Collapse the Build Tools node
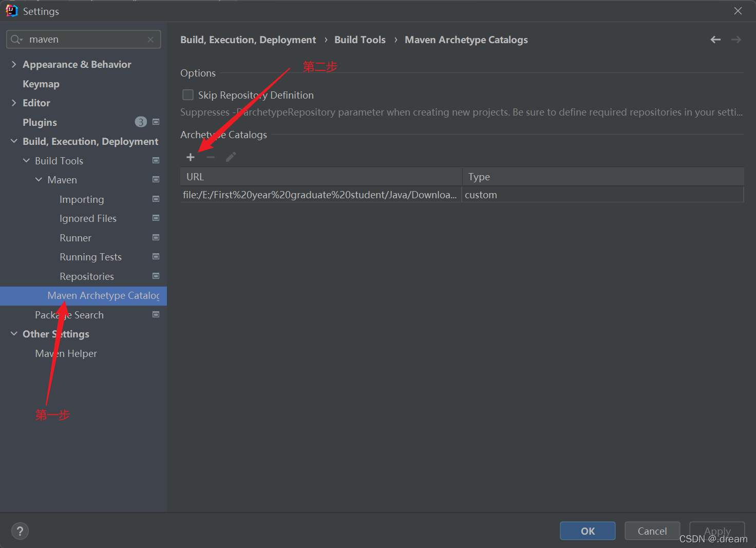 coord(26,160)
